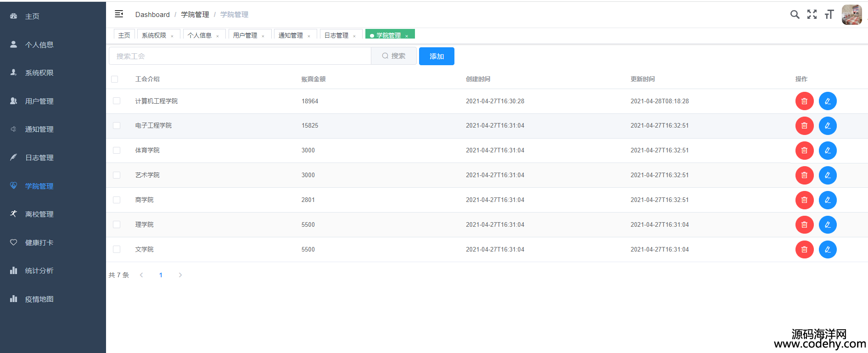Click the 通知管理 speaker icon in sidebar
Image resolution: width=868 pixels, height=353 pixels.
tap(14, 129)
